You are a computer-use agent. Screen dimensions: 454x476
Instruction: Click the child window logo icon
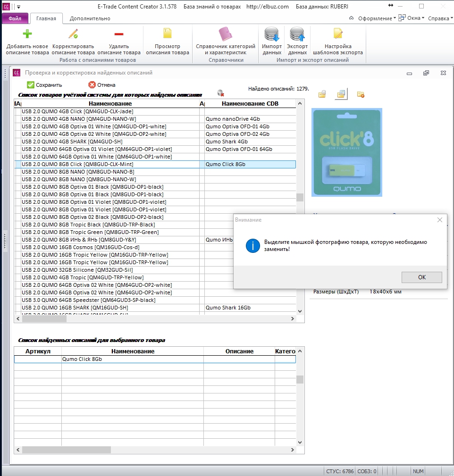(x=17, y=73)
